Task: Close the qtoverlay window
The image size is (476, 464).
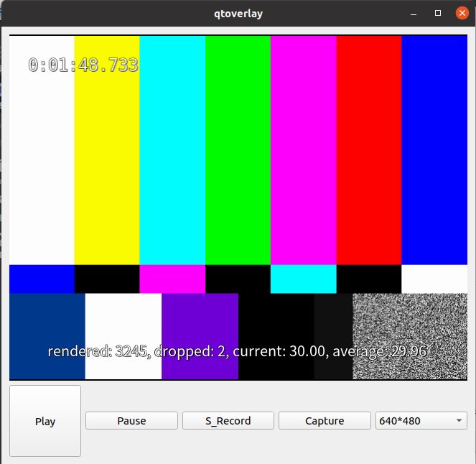Action: (462, 13)
